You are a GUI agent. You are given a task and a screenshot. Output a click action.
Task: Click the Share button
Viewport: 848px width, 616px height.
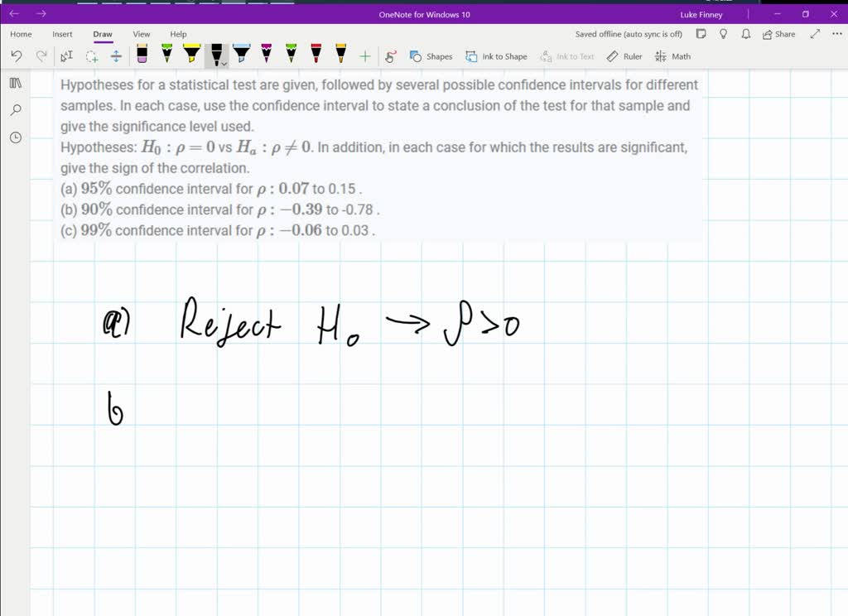click(x=778, y=34)
